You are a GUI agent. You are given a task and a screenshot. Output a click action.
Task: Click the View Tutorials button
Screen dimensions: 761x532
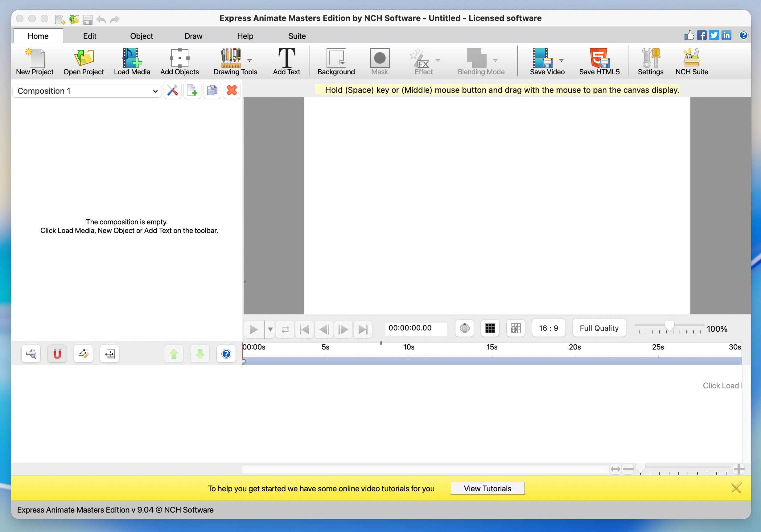point(487,488)
